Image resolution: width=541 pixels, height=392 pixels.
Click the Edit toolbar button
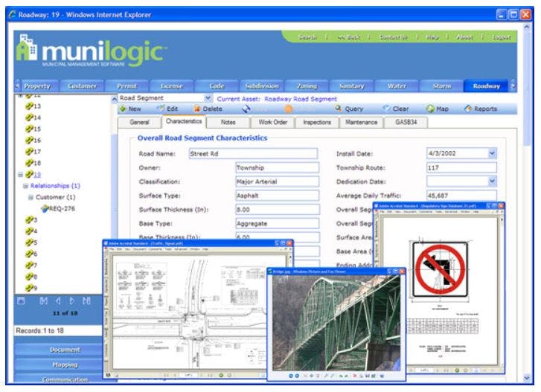167,109
